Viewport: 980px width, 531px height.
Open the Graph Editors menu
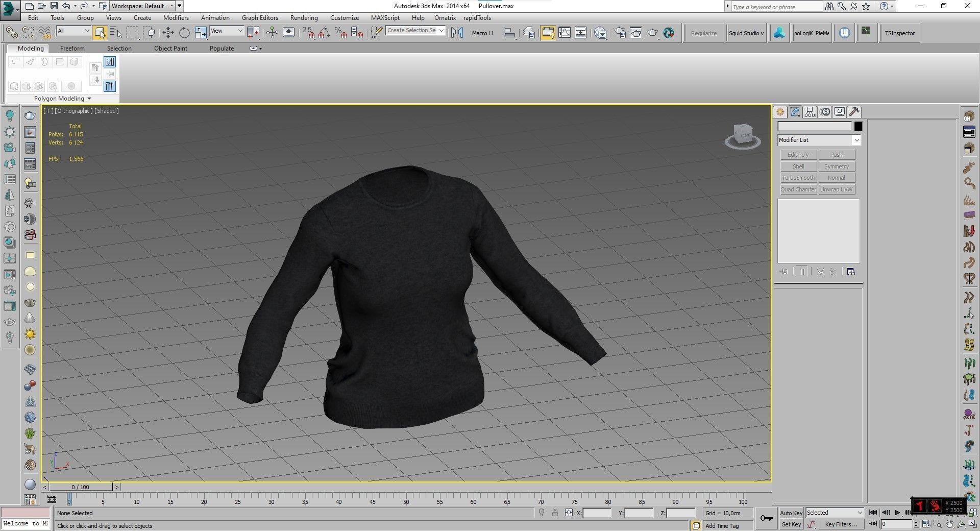click(x=260, y=18)
